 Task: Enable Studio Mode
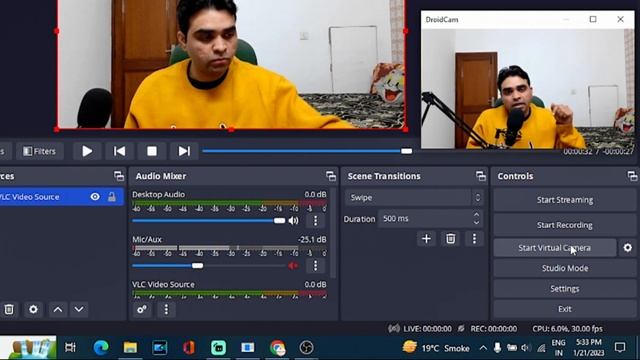pos(565,268)
